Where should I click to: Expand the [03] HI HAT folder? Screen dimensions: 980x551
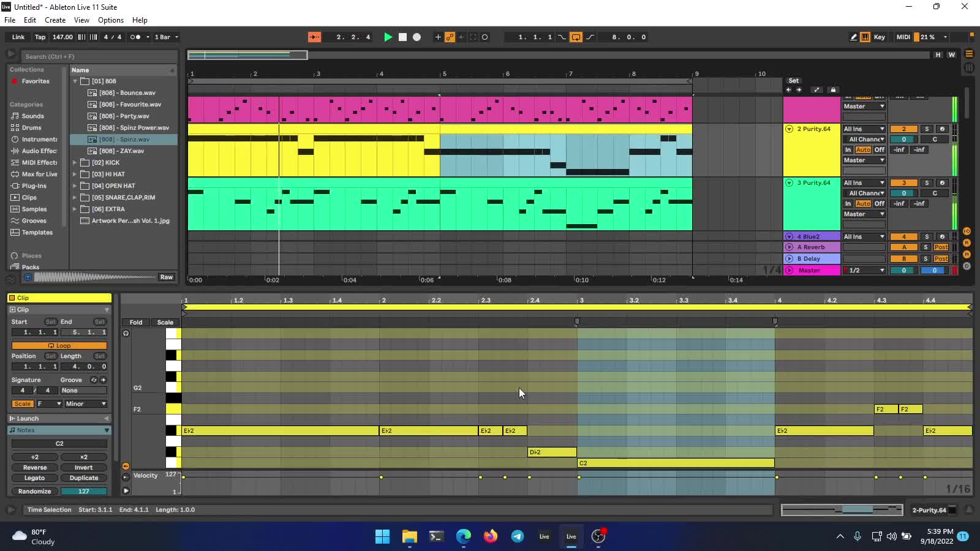(75, 174)
